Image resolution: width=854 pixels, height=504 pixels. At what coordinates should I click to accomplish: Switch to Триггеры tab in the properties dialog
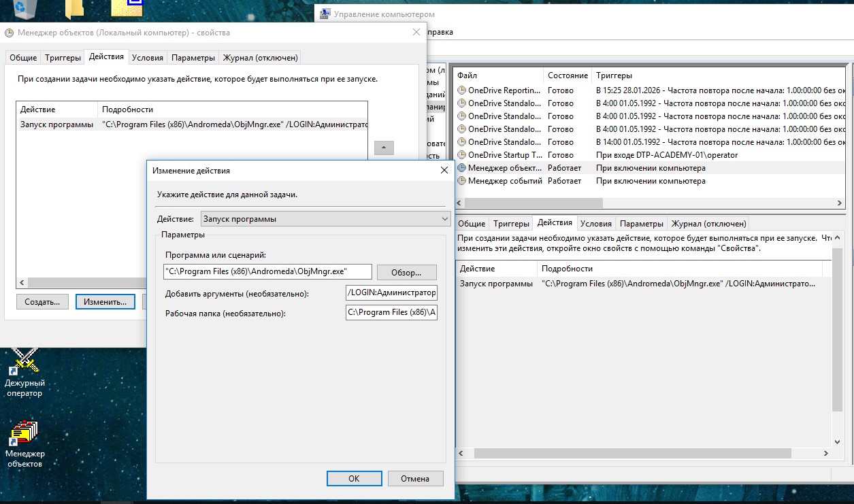62,58
